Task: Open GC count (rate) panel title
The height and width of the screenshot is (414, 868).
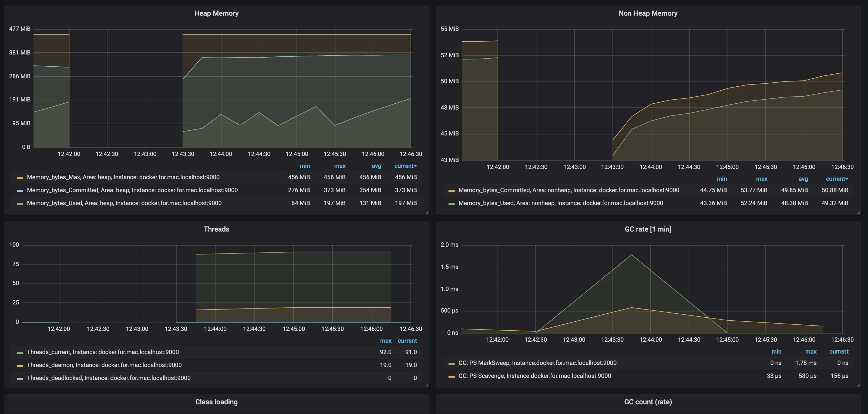Action: tap(648, 402)
